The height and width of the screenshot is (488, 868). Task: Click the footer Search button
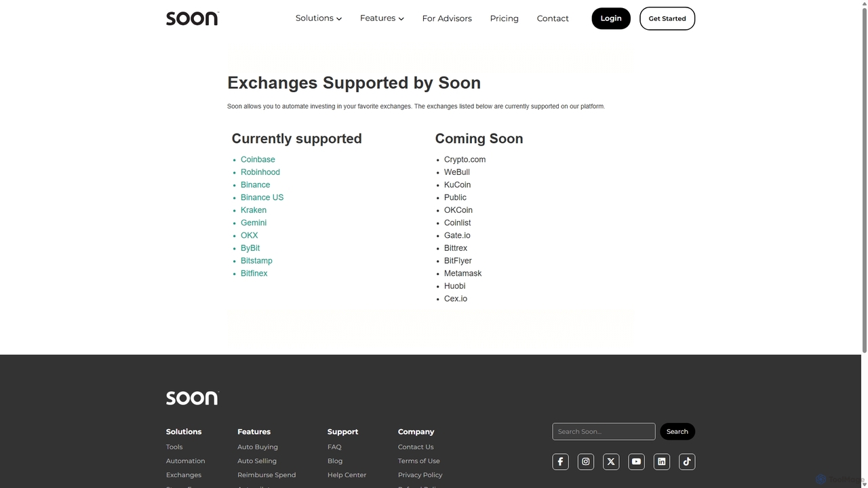point(677,432)
